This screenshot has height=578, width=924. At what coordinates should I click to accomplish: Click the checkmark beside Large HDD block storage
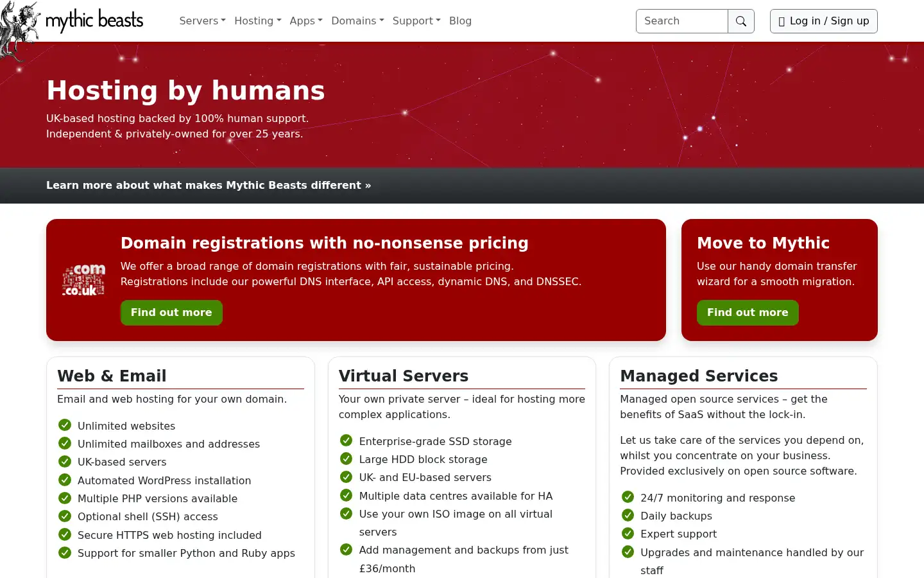346,459
